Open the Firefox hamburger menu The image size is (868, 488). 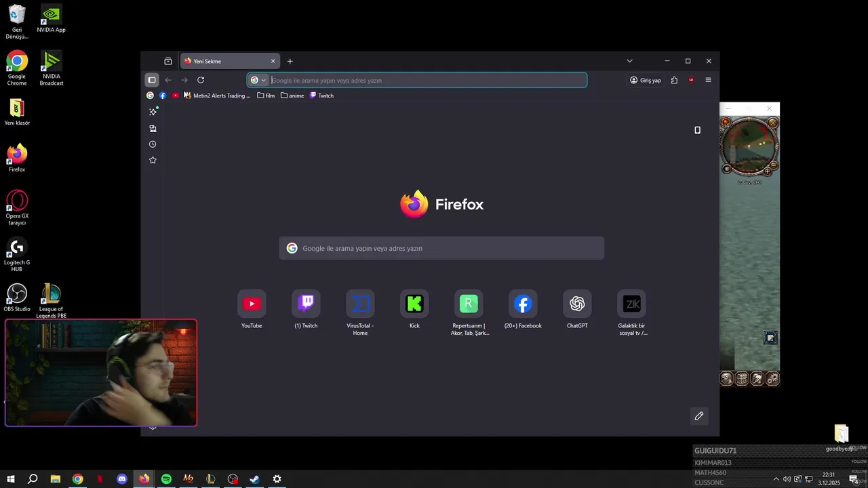[x=709, y=80]
